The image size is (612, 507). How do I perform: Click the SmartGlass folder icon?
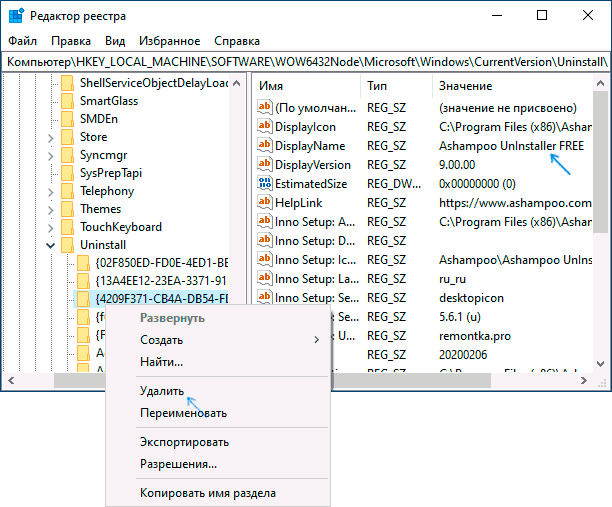[x=68, y=101]
